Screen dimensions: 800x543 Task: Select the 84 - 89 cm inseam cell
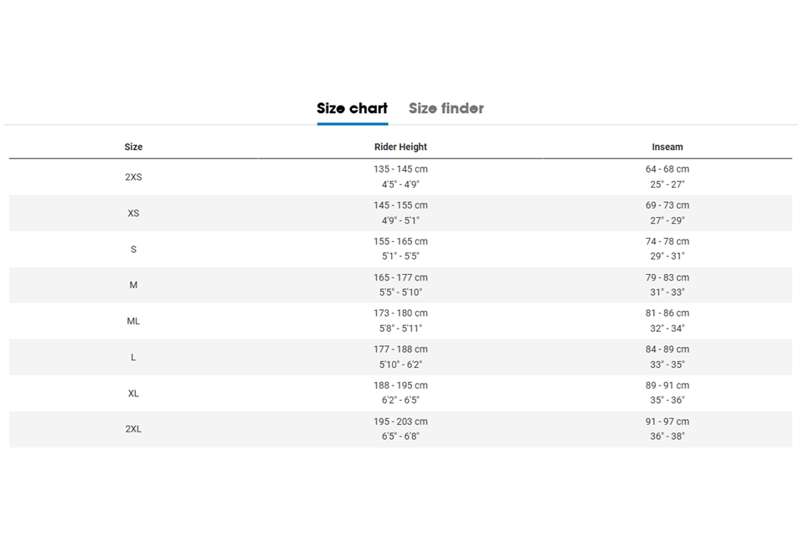[x=667, y=349]
